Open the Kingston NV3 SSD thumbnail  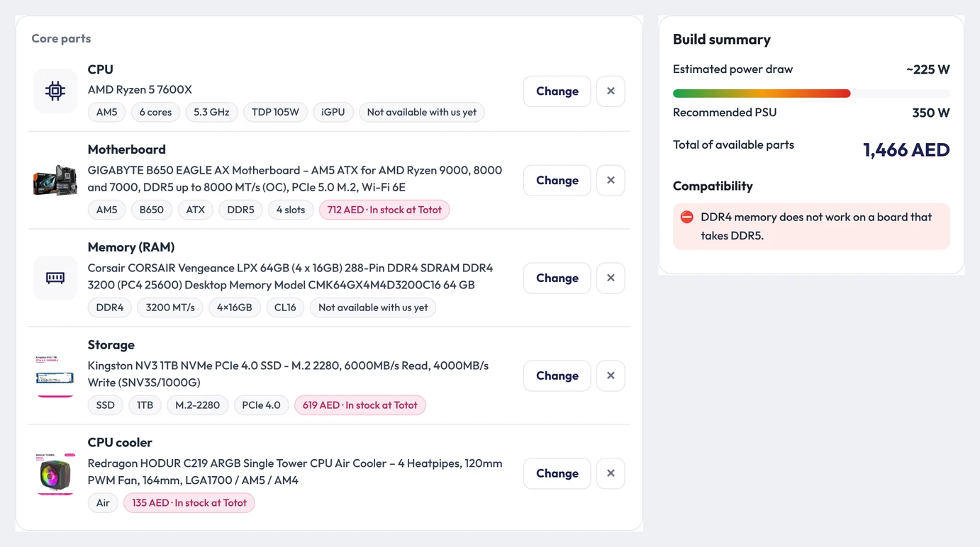pyautogui.click(x=55, y=376)
